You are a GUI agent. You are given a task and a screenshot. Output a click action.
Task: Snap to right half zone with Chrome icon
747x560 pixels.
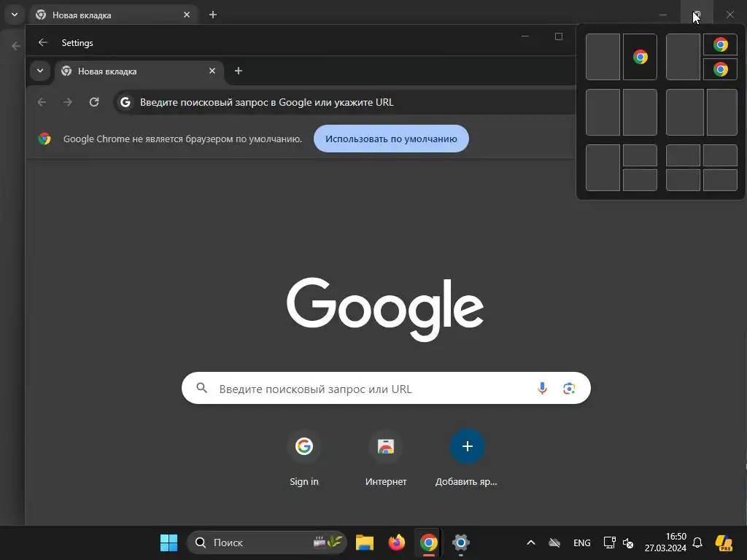[x=640, y=57]
